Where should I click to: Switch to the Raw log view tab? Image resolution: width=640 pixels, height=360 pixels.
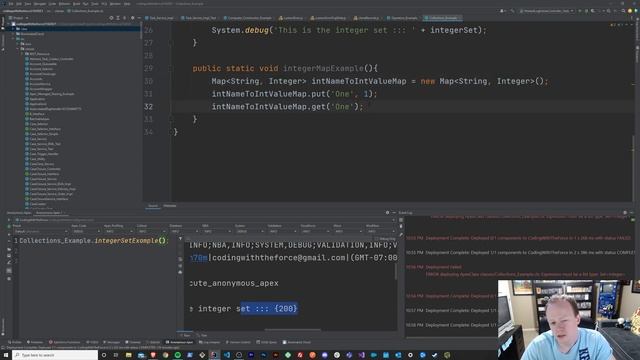186,336
